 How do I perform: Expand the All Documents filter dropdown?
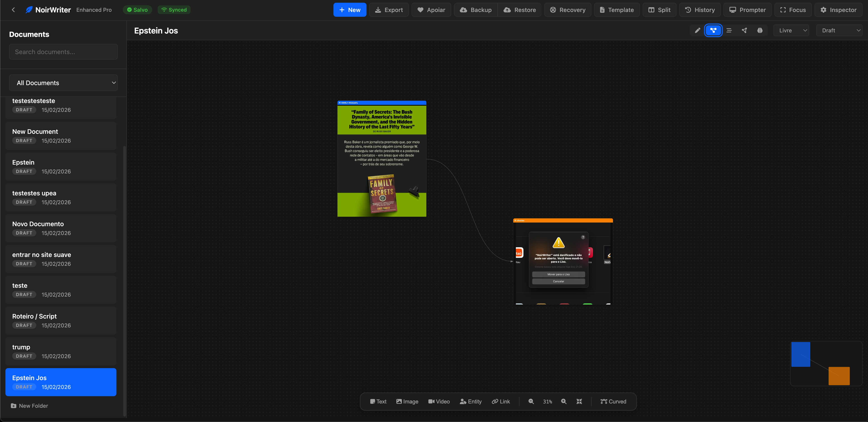pos(63,83)
